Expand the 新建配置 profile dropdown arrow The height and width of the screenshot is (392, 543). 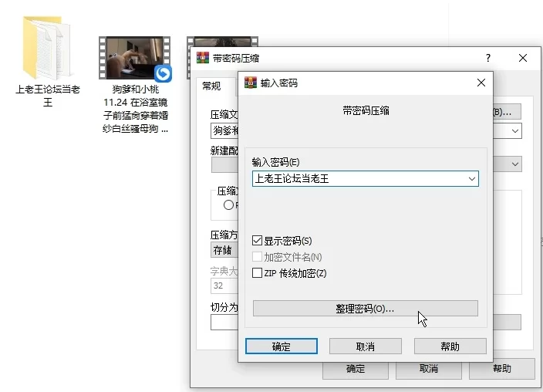click(x=515, y=164)
